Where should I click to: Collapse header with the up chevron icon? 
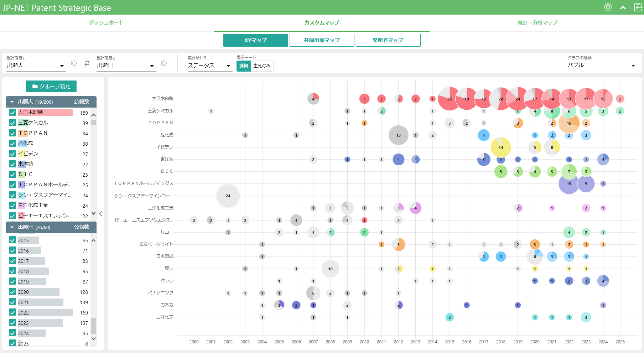click(x=623, y=7)
